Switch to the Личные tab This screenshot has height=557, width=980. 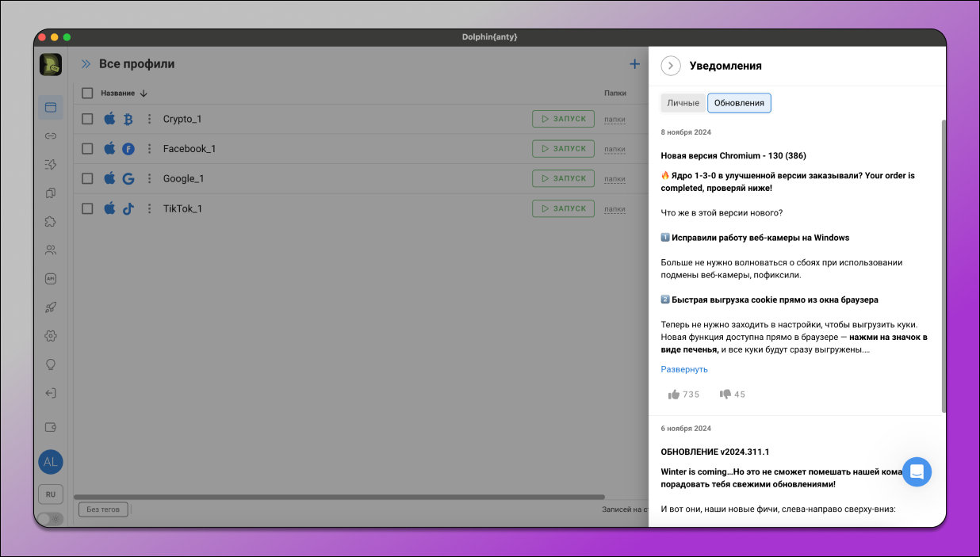[x=683, y=103]
